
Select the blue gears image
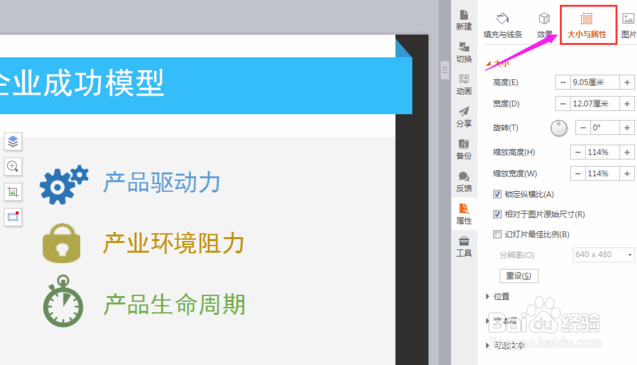(x=64, y=185)
